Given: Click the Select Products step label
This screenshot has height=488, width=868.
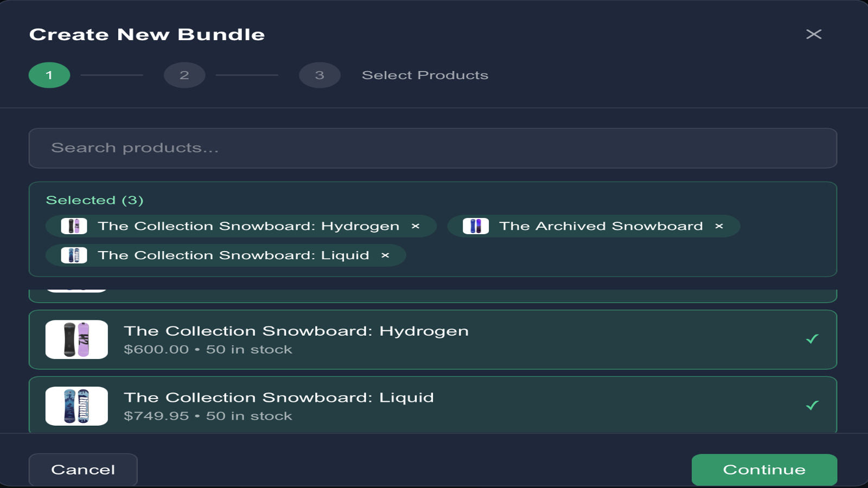Looking at the screenshot, I should [x=426, y=75].
